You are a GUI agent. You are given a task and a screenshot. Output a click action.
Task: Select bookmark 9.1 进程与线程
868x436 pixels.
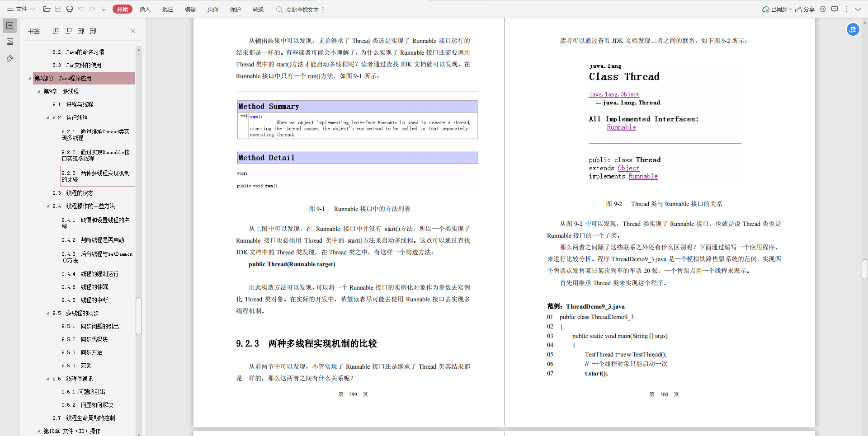pyautogui.click(x=73, y=104)
